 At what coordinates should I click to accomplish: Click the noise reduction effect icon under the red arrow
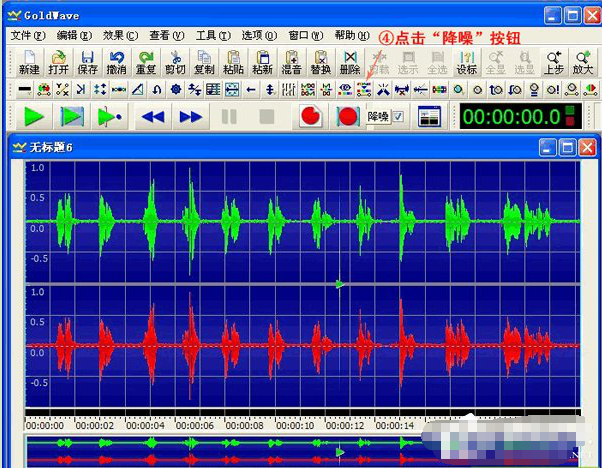tap(363, 90)
